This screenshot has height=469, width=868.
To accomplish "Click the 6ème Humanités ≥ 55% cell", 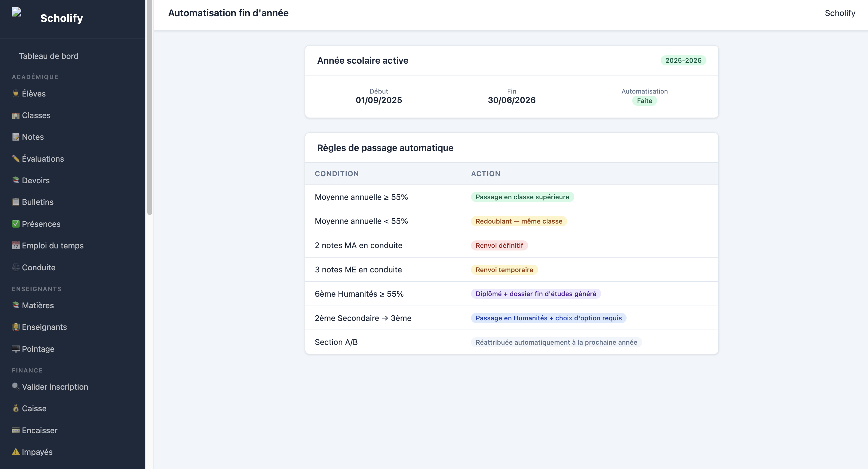I will coord(359,294).
